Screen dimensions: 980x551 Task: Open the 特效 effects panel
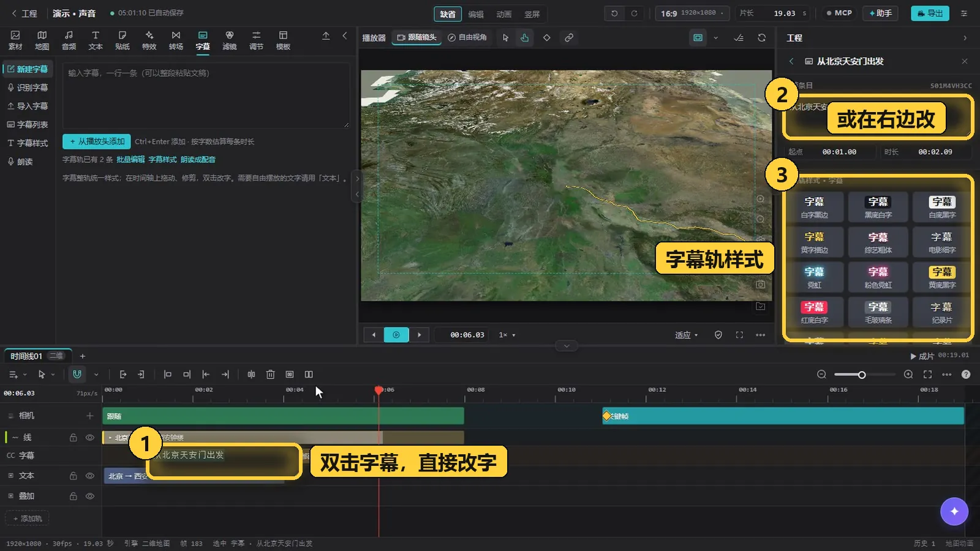(149, 40)
